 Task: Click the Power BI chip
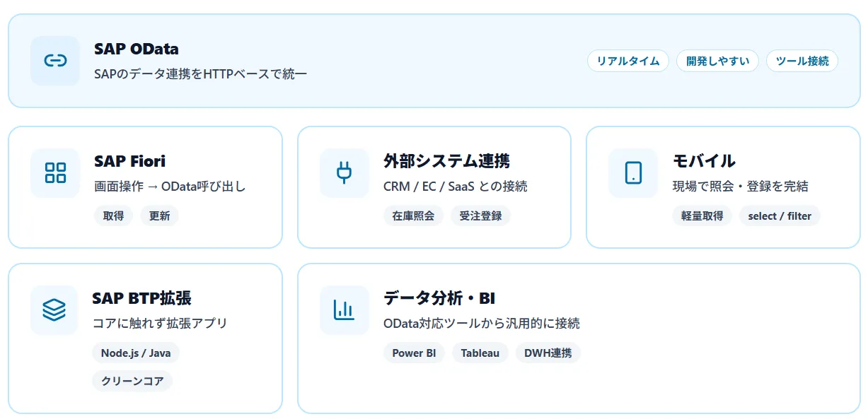point(414,353)
